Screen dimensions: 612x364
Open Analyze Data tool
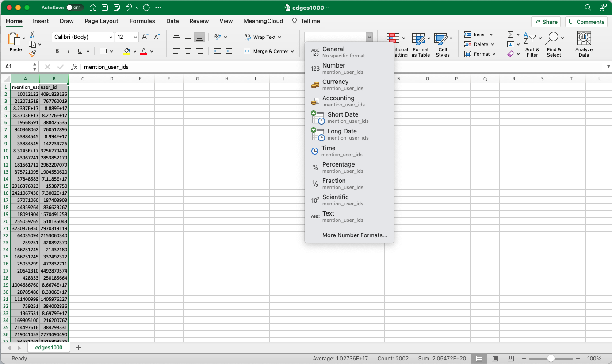pos(584,44)
